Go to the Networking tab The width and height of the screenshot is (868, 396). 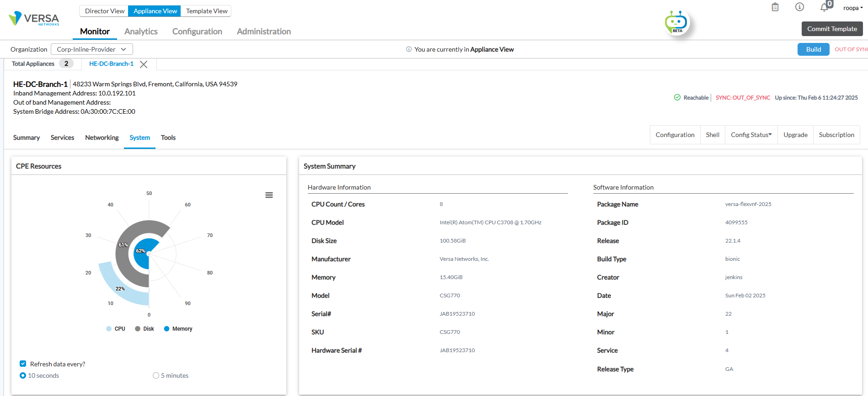click(x=102, y=137)
